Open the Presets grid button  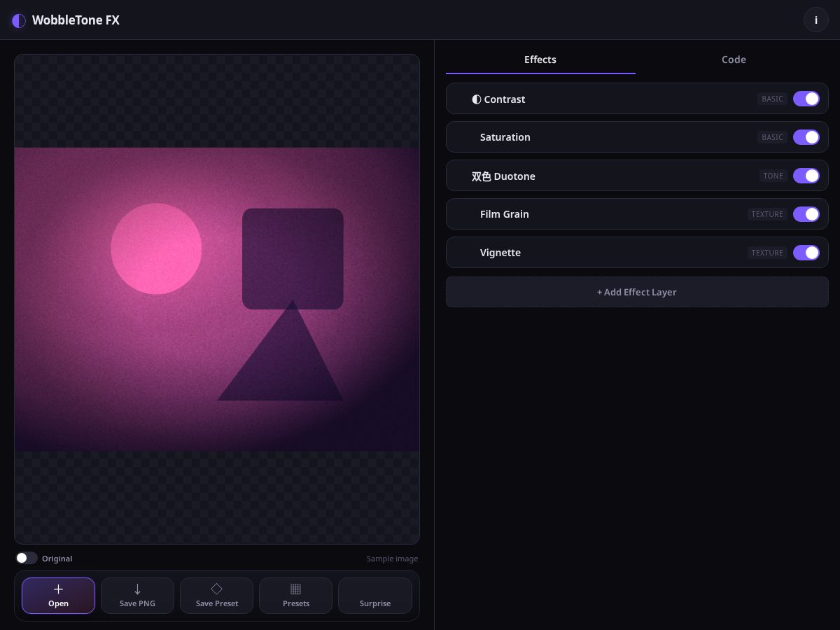point(296,596)
